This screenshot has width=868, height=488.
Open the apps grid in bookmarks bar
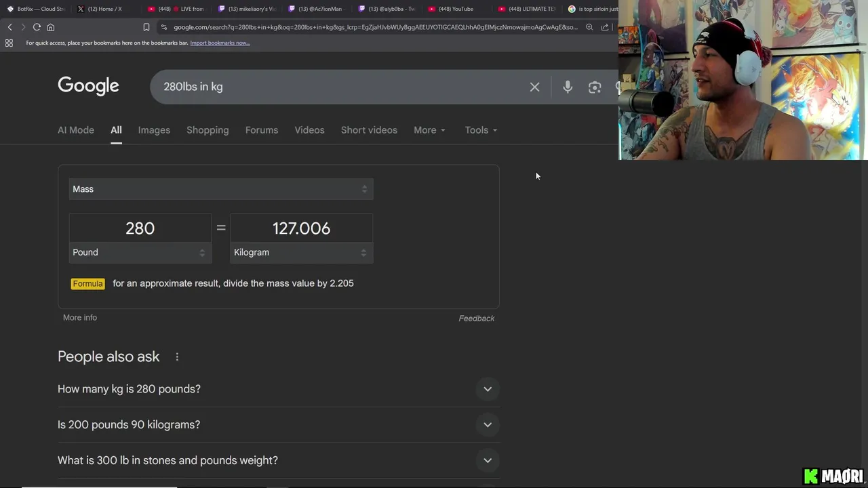pyautogui.click(x=9, y=43)
